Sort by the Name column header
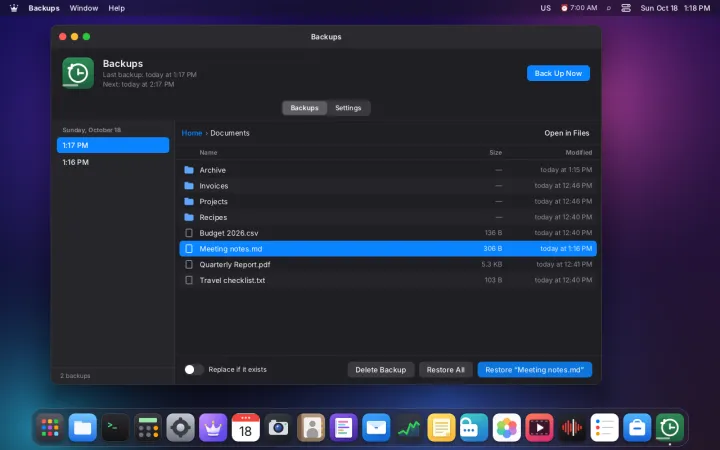The width and height of the screenshot is (720, 450). click(x=208, y=152)
